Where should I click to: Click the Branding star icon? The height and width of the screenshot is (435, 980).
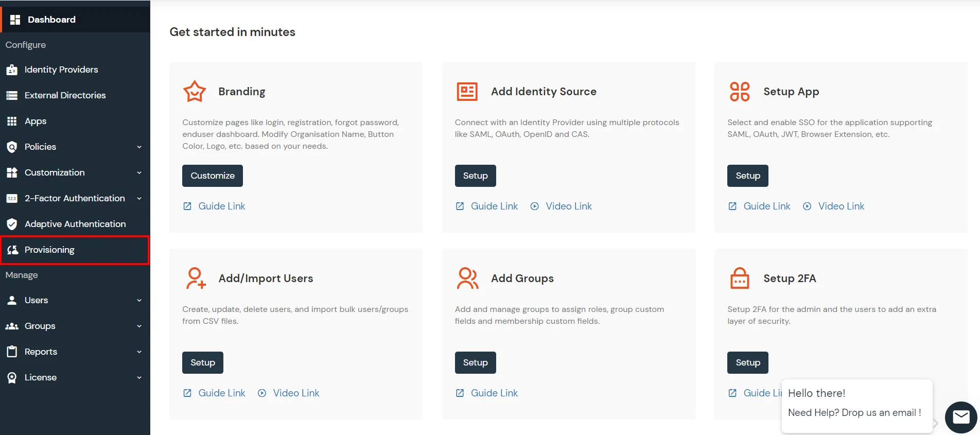click(x=195, y=92)
